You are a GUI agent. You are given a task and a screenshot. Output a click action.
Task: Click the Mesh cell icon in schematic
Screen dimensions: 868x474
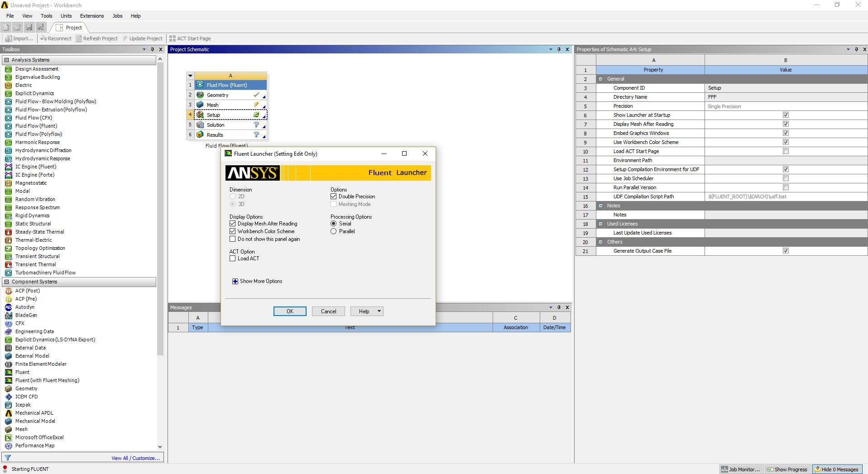coord(200,105)
